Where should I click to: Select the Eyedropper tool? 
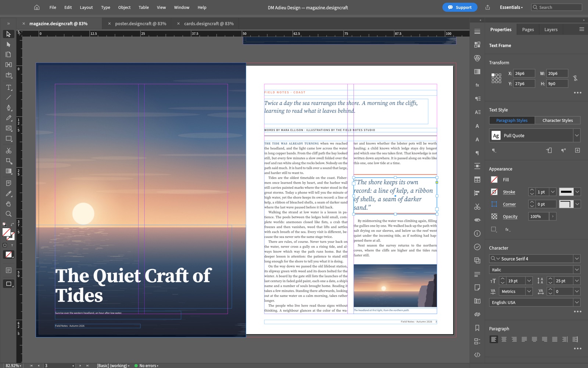click(x=8, y=193)
